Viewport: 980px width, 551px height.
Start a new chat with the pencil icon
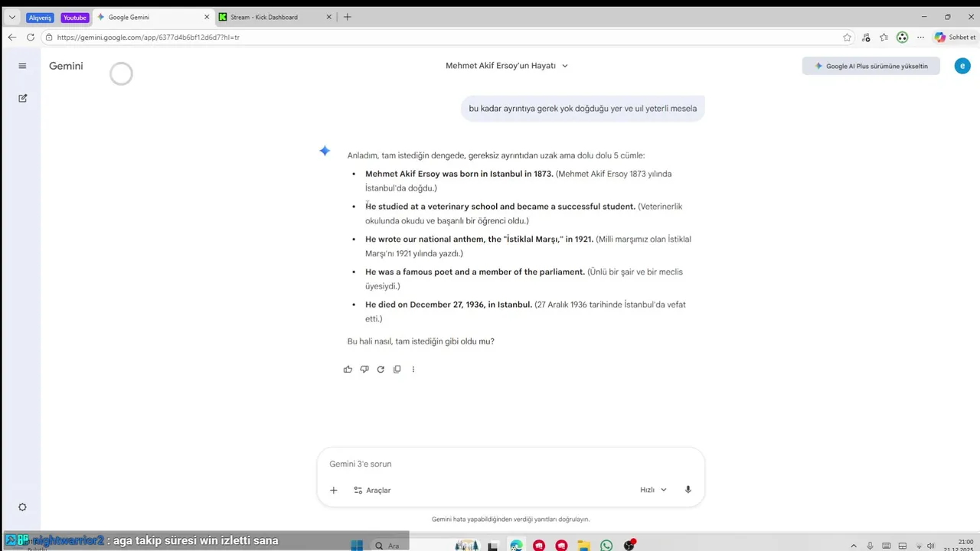pos(22,98)
